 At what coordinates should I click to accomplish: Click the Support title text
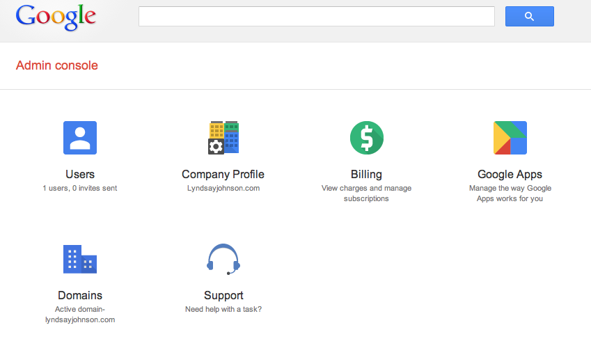[x=223, y=295]
